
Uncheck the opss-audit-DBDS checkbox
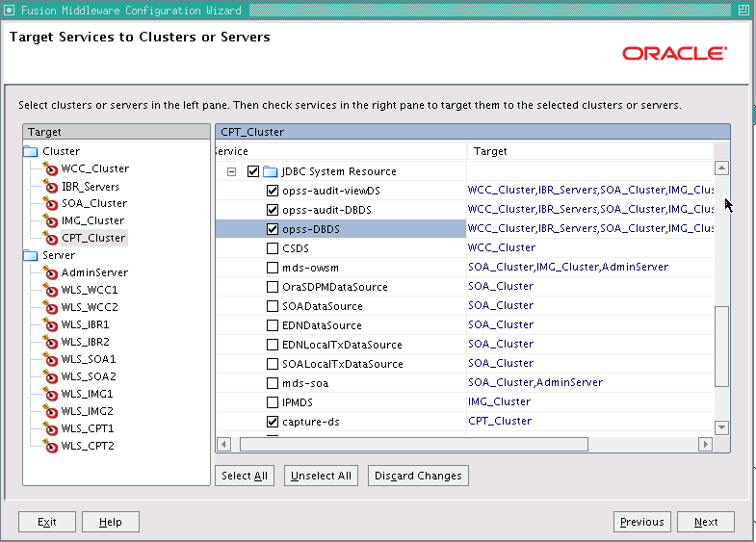pyautogui.click(x=273, y=210)
